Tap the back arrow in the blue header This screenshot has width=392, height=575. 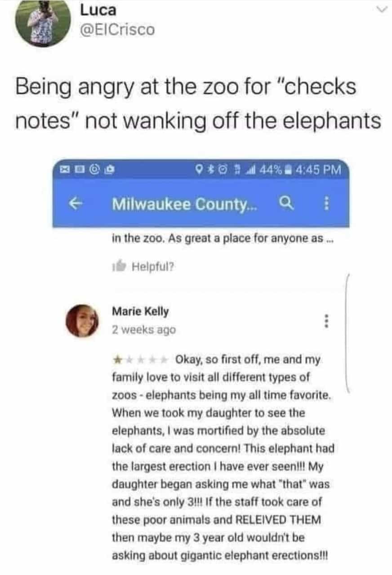point(75,204)
